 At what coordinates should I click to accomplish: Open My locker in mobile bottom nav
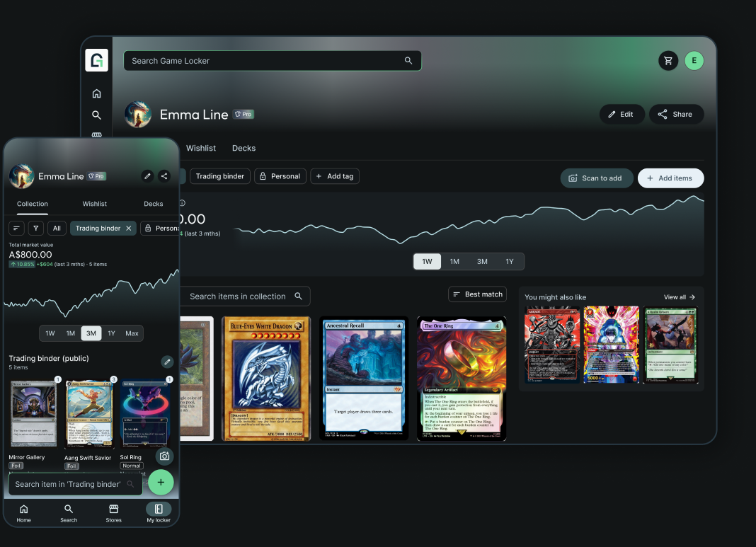(x=159, y=513)
